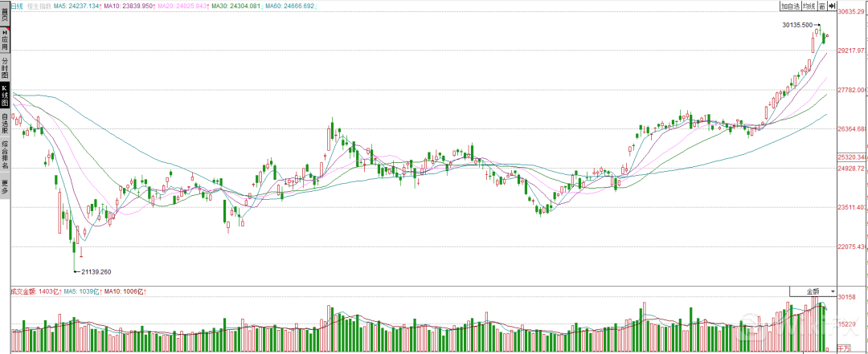This screenshot has width=868, height=354.
Task: Open the 应用 sidebar tab
Action: pos(5,37)
